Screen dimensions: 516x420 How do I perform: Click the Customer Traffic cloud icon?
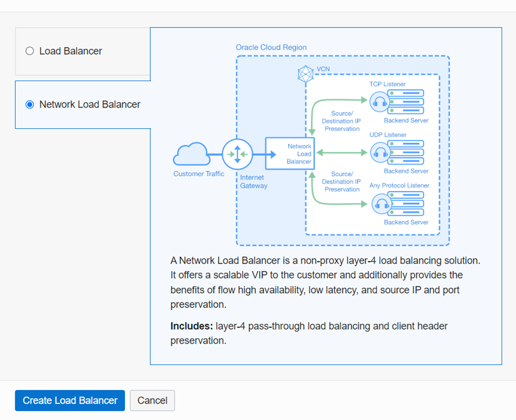192,154
